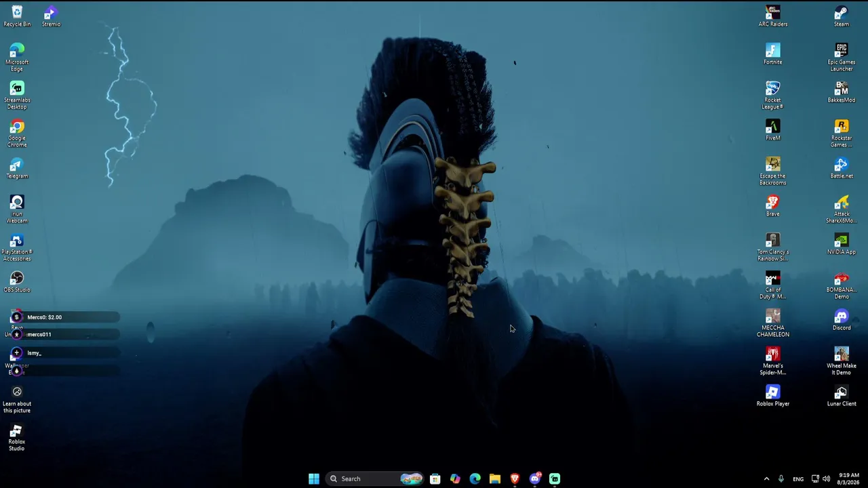Screen dimensions: 868x488
Task: Select the MECCHA CHAMELEON desktop icon
Action: (x=773, y=323)
